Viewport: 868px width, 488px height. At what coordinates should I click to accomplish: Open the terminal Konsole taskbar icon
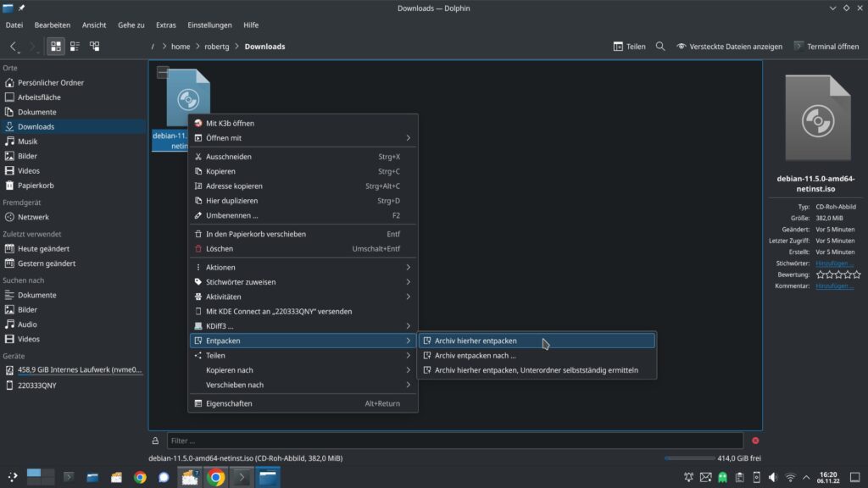tap(242, 477)
